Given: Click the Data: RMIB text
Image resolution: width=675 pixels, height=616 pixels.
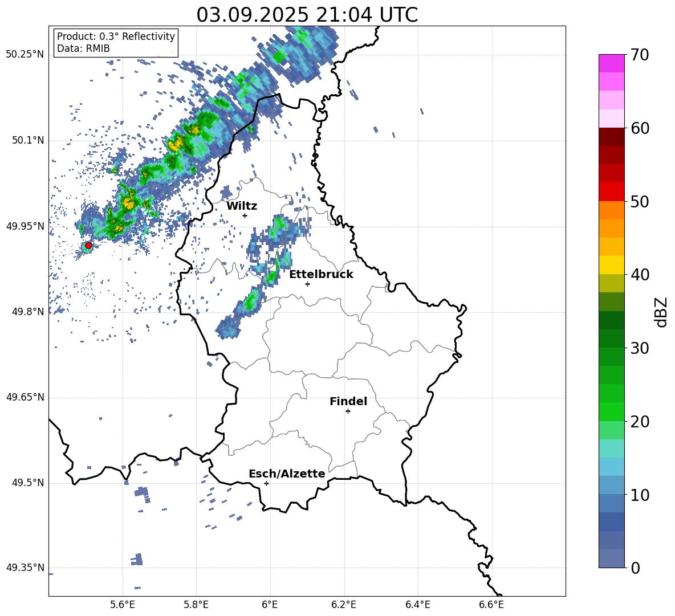Looking at the screenshot, I should (83, 48).
